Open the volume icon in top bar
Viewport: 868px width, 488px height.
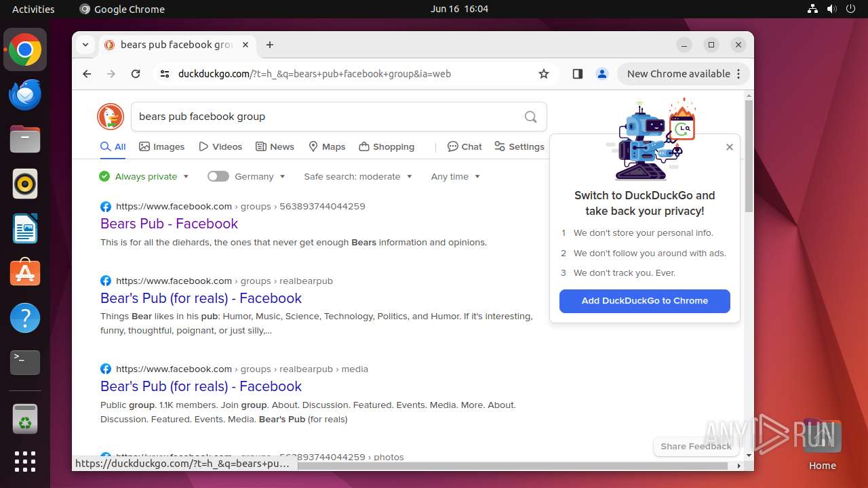coord(831,9)
